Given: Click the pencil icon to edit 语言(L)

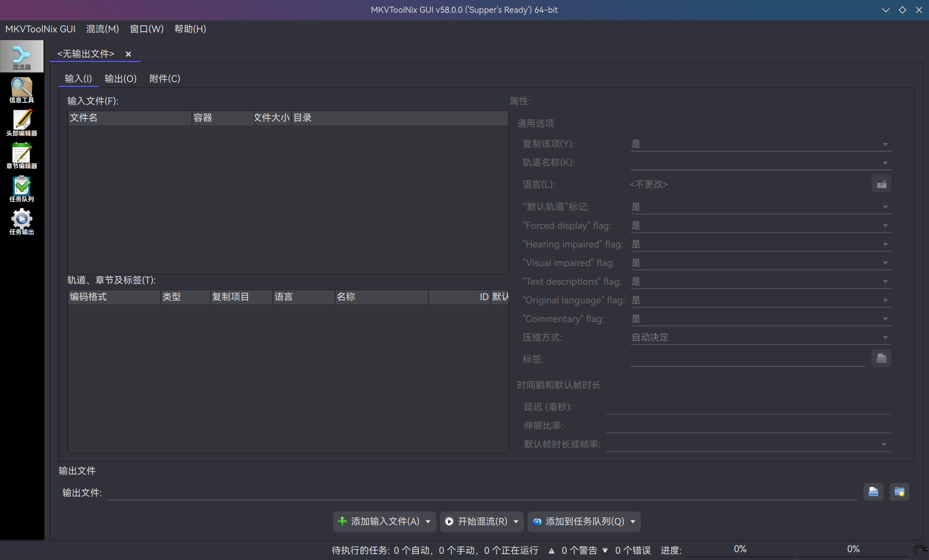Looking at the screenshot, I should point(881,184).
